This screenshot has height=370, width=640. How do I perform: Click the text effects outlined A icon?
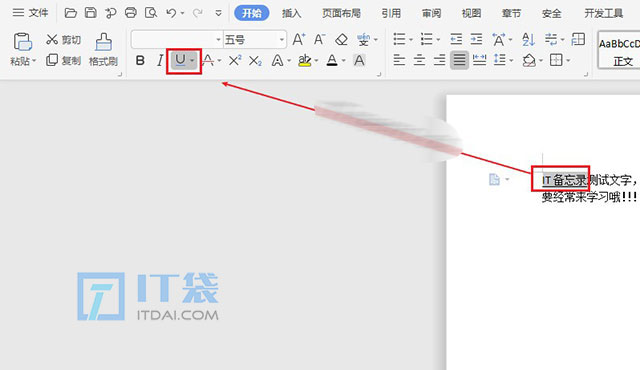278,61
